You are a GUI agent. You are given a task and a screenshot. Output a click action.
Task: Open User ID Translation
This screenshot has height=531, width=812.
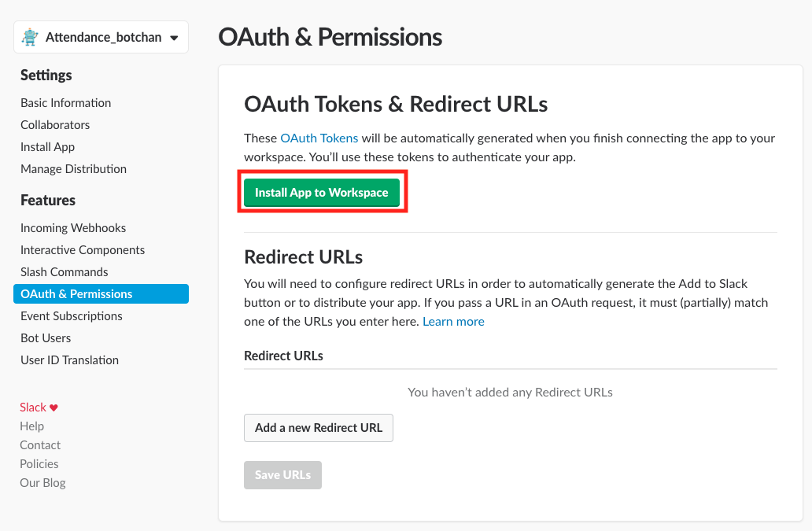(69, 360)
